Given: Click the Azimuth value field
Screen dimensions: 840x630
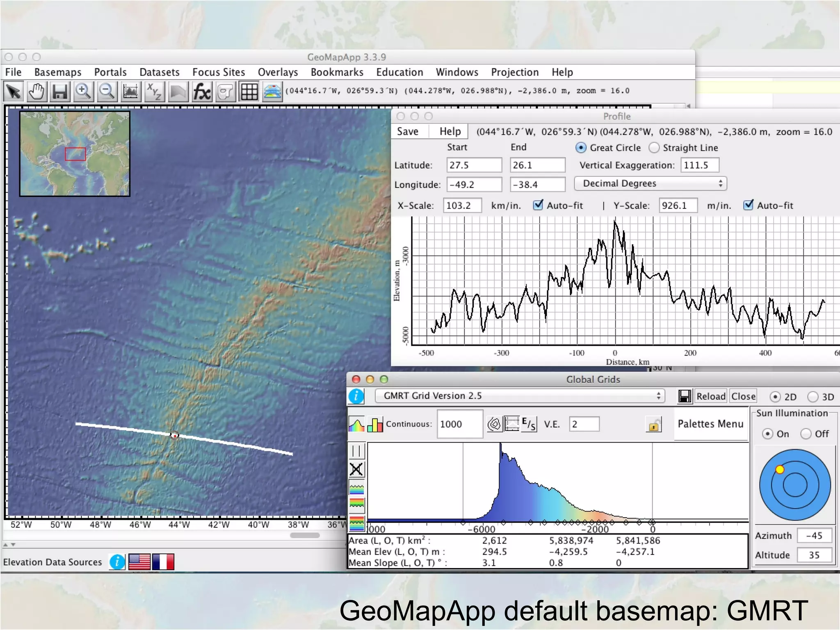Looking at the screenshot, I should tap(815, 535).
